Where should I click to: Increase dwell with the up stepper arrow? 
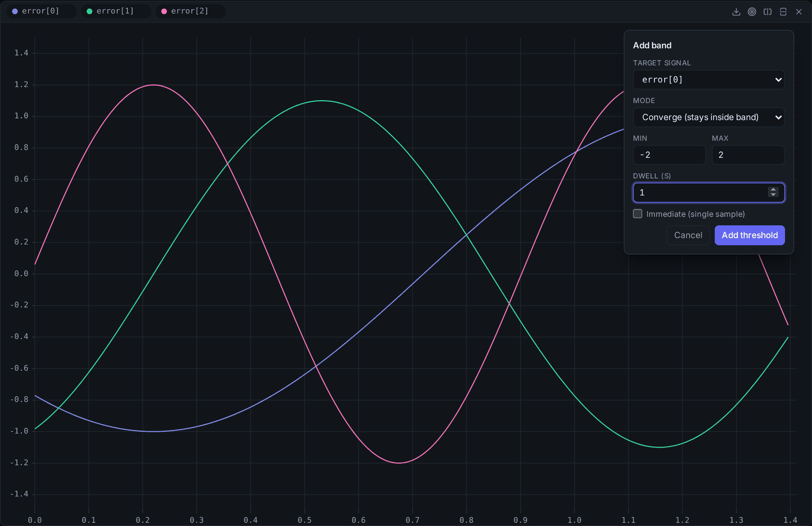[773, 189]
